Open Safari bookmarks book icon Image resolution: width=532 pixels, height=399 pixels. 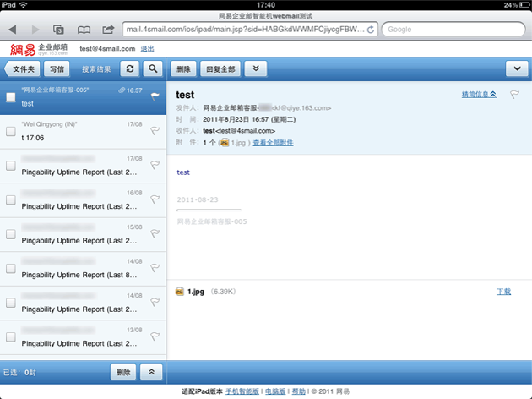point(84,30)
